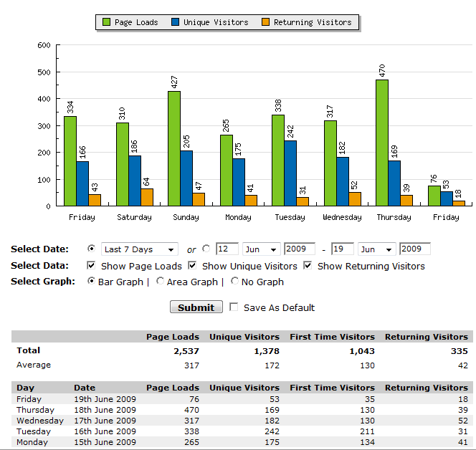Choose the No Graph option
Screen dimensions: 476x450
pyautogui.click(x=235, y=282)
